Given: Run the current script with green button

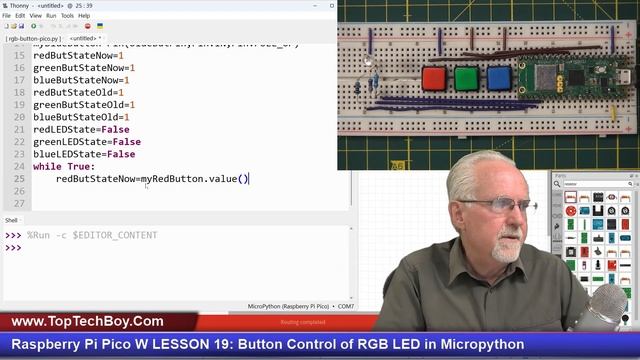Looking at the screenshot, I should 33,26.
